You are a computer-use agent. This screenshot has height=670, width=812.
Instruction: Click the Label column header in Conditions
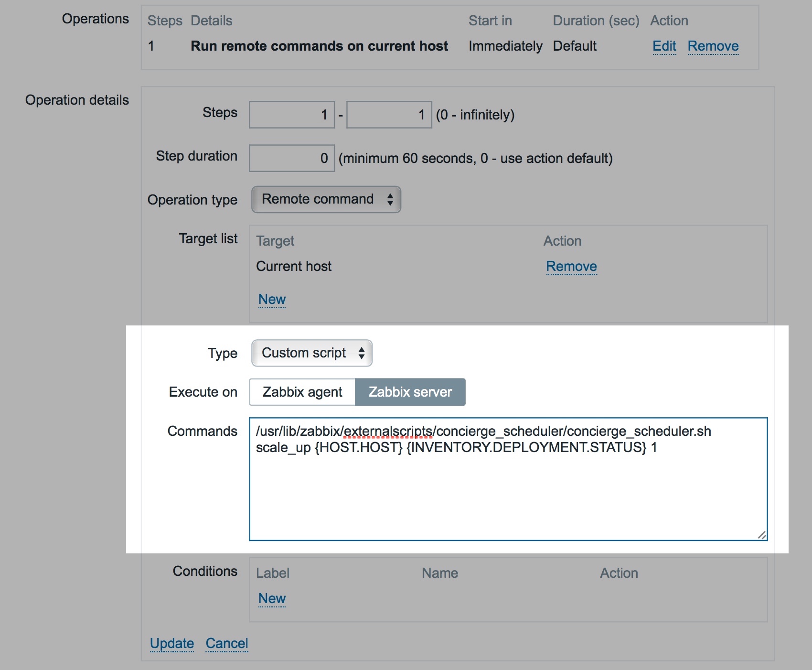[x=273, y=573]
